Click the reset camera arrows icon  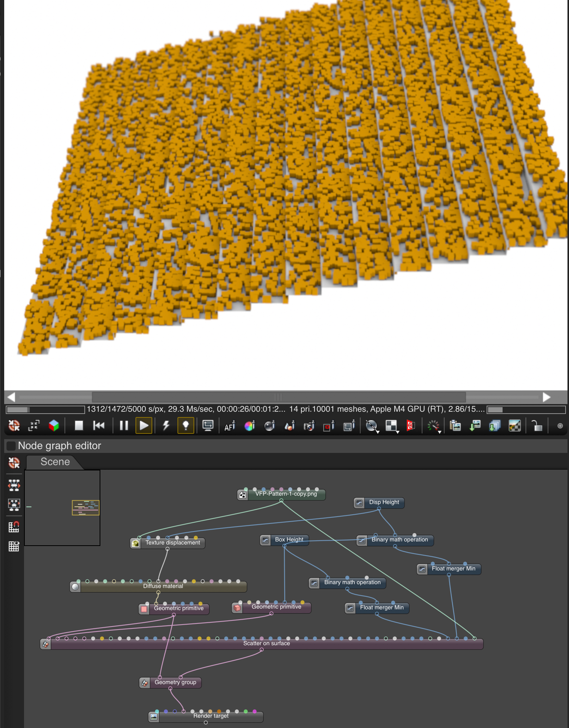click(34, 425)
